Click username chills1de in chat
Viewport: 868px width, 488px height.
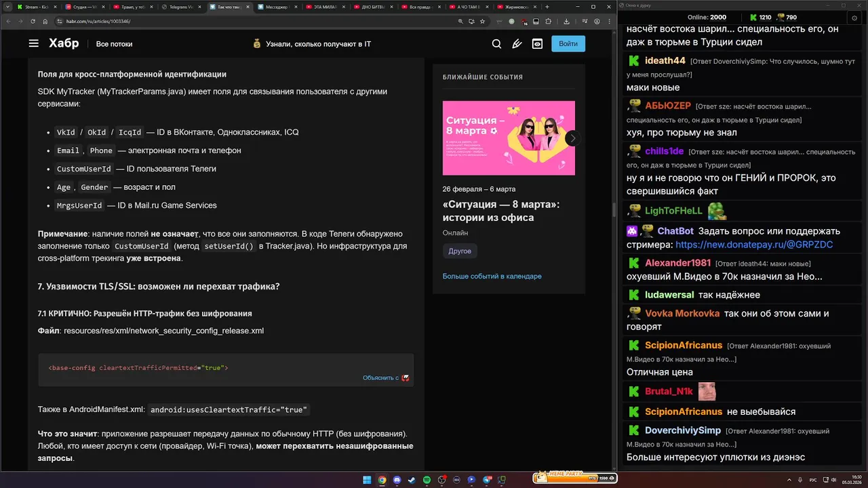pos(664,152)
